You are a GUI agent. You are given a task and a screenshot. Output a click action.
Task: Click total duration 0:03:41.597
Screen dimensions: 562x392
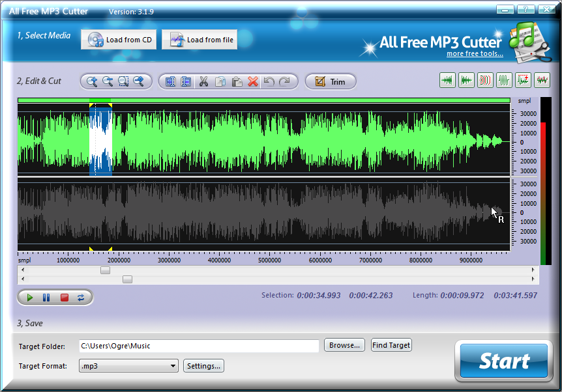(x=516, y=296)
